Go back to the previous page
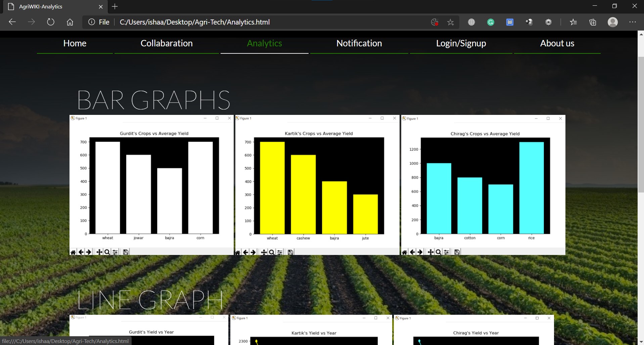The image size is (644, 345). click(12, 22)
